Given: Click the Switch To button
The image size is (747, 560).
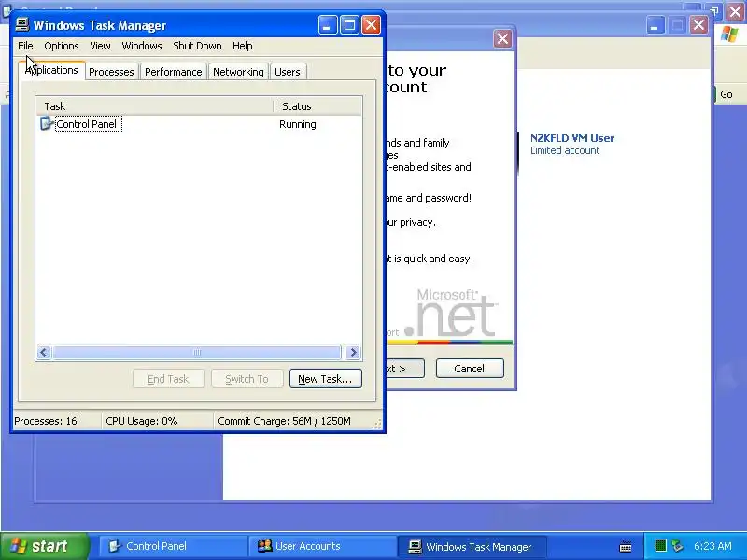Looking at the screenshot, I should (x=247, y=379).
